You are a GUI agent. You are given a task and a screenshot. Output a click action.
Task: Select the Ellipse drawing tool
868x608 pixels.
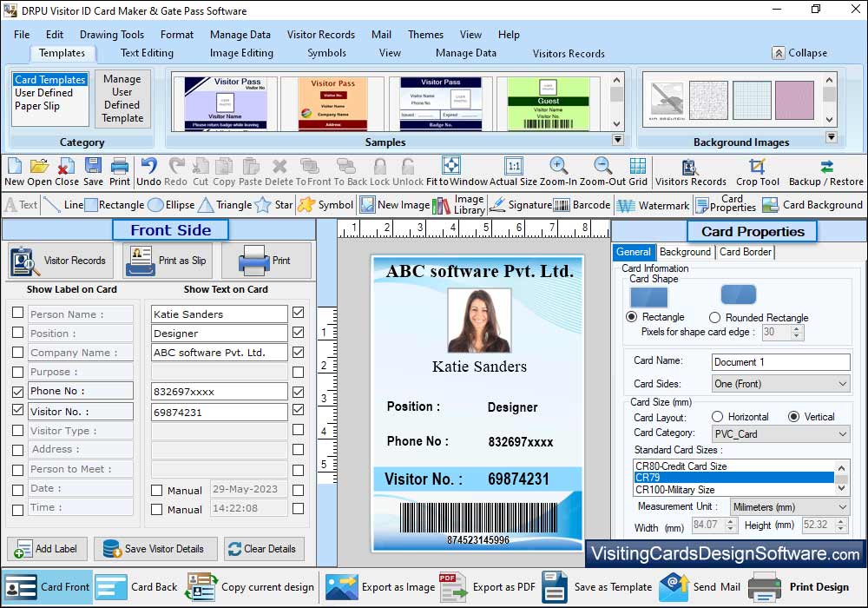click(x=172, y=205)
